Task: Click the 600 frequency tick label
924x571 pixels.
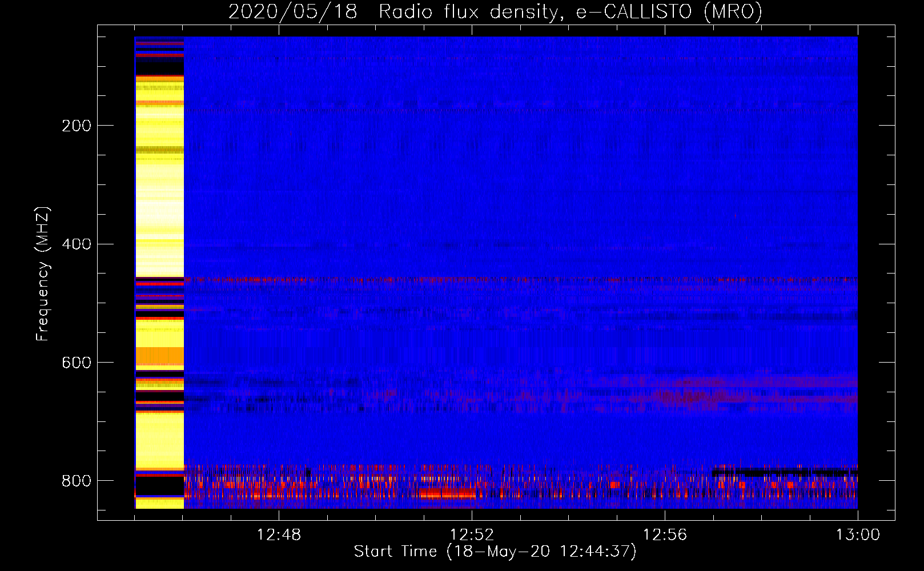Action: 77,363
